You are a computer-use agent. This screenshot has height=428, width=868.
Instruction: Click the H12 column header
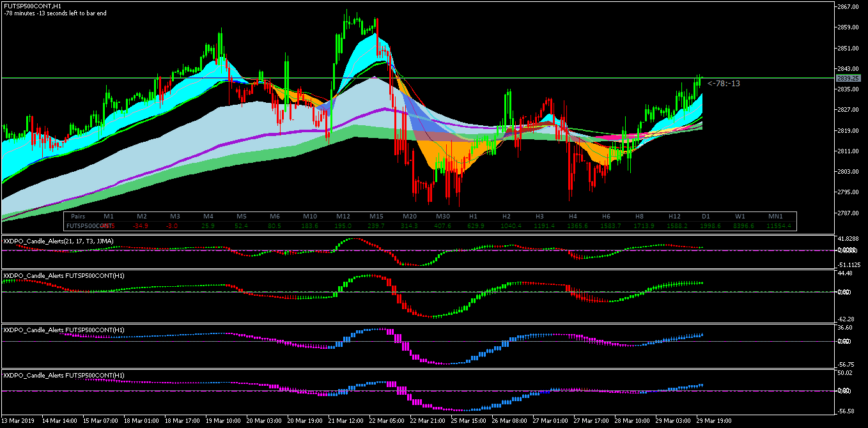pos(674,217)
